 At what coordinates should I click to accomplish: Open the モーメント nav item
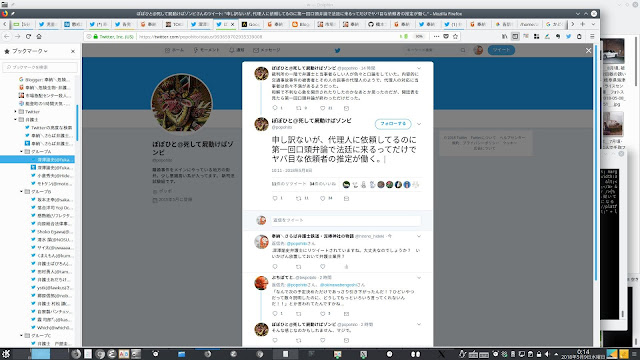(207, 50)
